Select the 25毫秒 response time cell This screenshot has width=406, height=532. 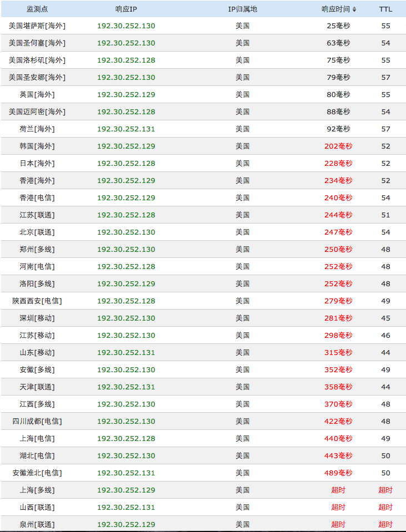[338, 26]
